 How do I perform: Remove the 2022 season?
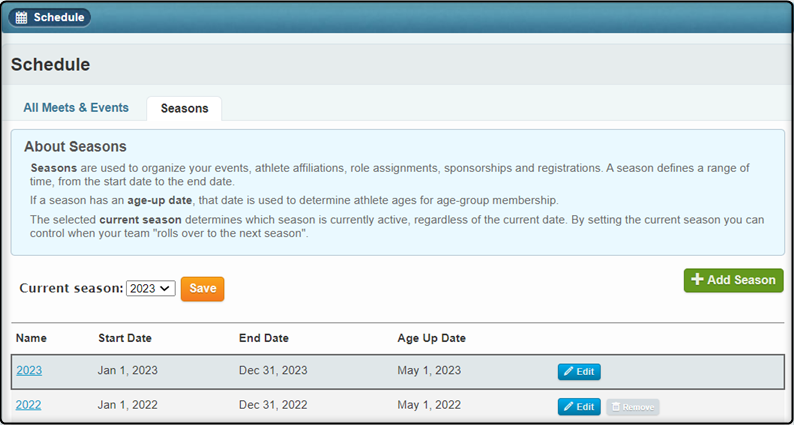(633, 407)
